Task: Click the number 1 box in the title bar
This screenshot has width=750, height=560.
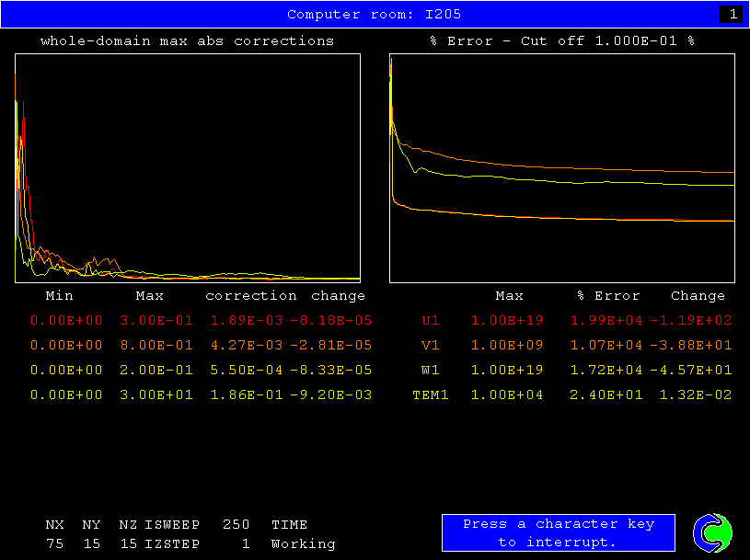Action: point(733,15)
